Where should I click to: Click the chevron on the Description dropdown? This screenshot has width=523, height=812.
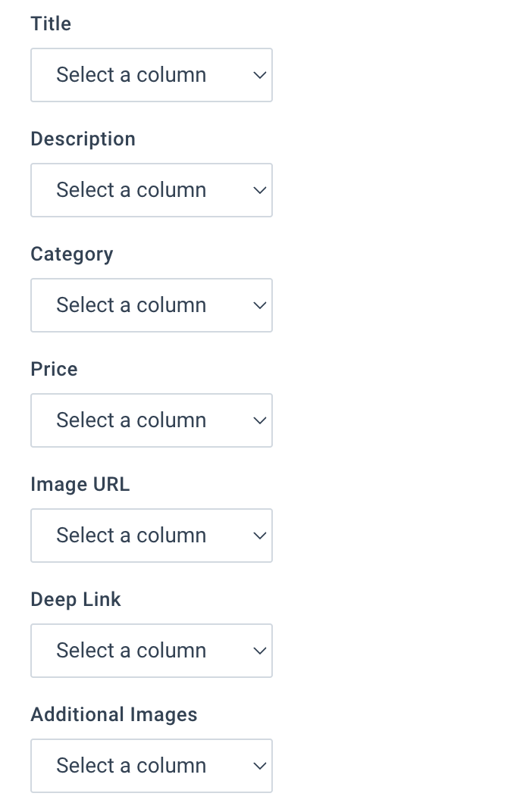259,190
